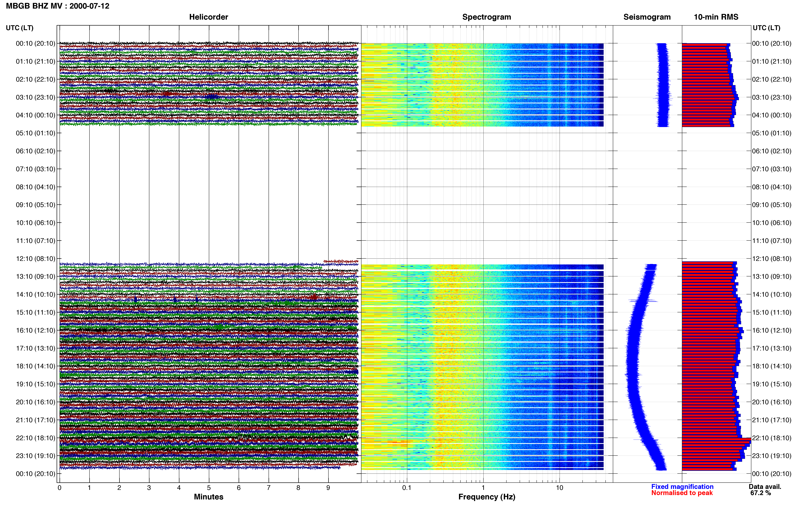
Task: Click left time label '02:10 (22:10)'
Action: (x=36, y=79)
